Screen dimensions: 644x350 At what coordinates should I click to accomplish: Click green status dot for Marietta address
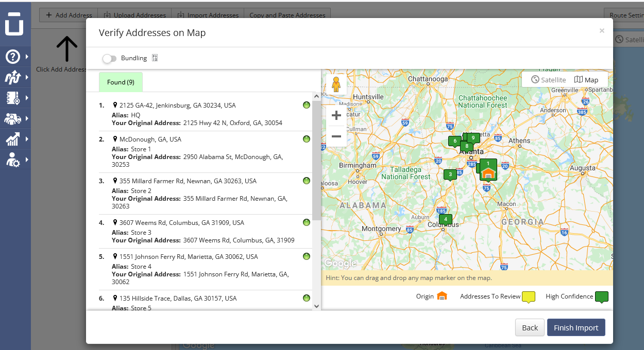(x=307, y=256)
